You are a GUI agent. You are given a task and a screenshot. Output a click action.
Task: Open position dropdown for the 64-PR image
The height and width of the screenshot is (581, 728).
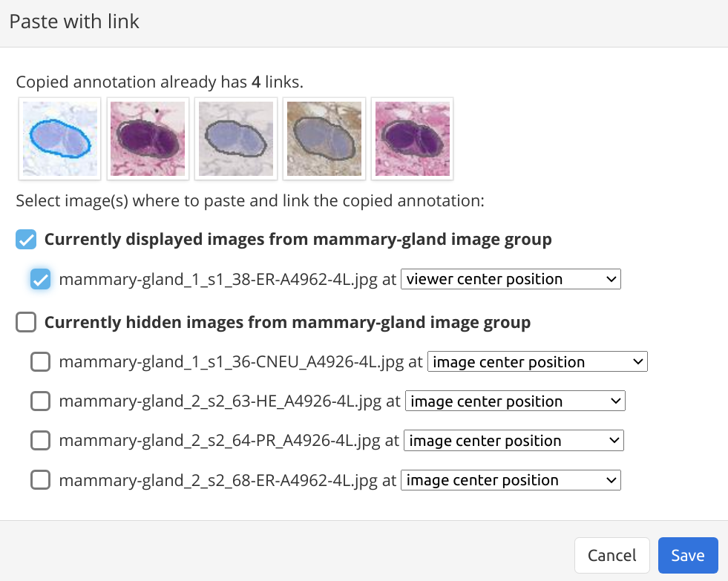(513, 440)
